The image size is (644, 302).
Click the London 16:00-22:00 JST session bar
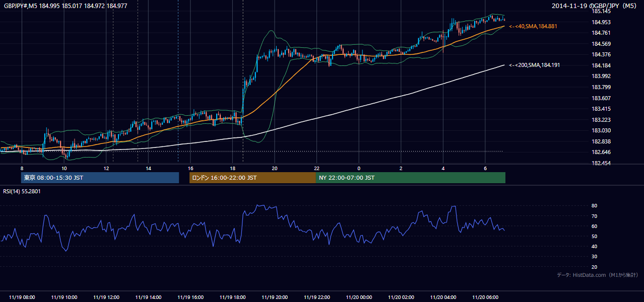252,178
